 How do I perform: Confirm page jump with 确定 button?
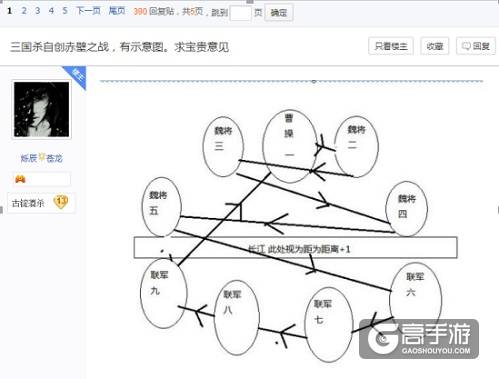pyautogui.click(x=279, y=13)
